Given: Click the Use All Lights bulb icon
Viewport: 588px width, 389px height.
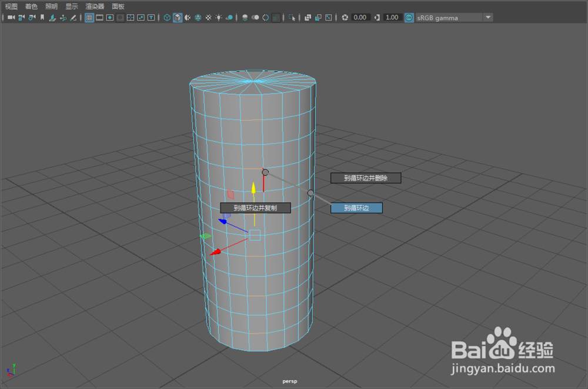Looking at the screenshot, I should click(219, 18).
